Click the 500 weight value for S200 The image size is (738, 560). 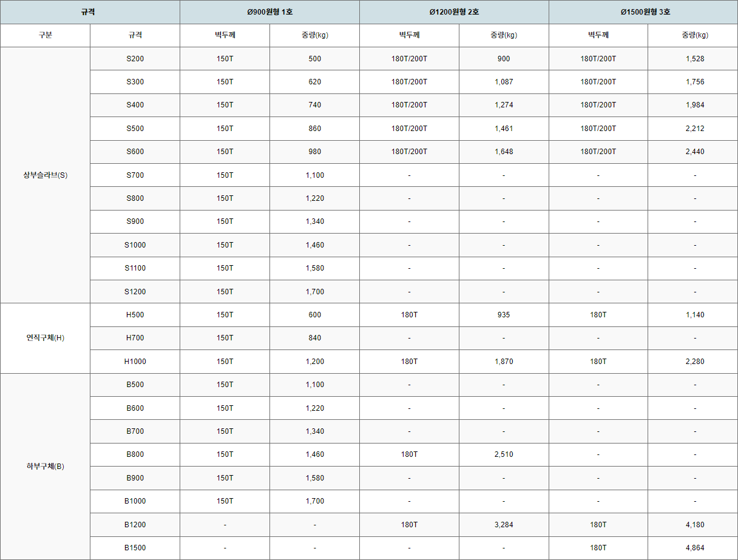[314, 59]
